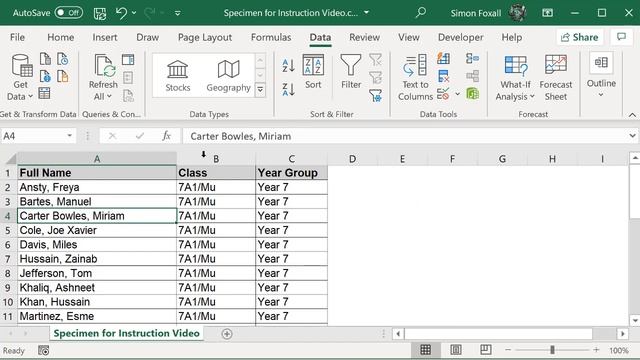Switch to the Developer tab

tap(460, 38)
